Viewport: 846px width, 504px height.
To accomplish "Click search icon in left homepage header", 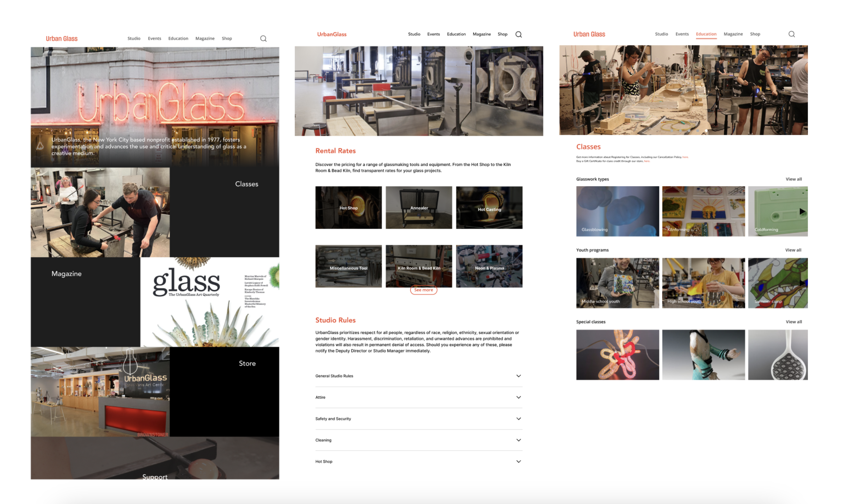I will (263, 38).
